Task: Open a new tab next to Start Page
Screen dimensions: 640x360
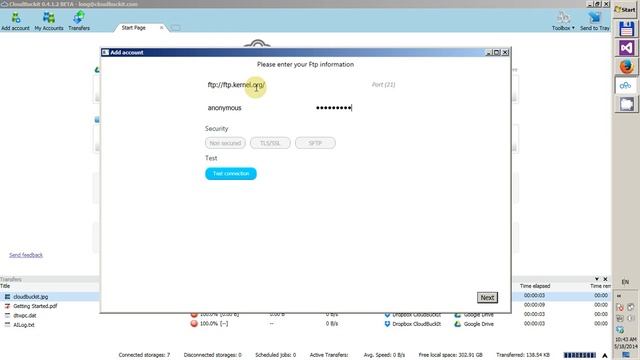Action: point(176,28)
